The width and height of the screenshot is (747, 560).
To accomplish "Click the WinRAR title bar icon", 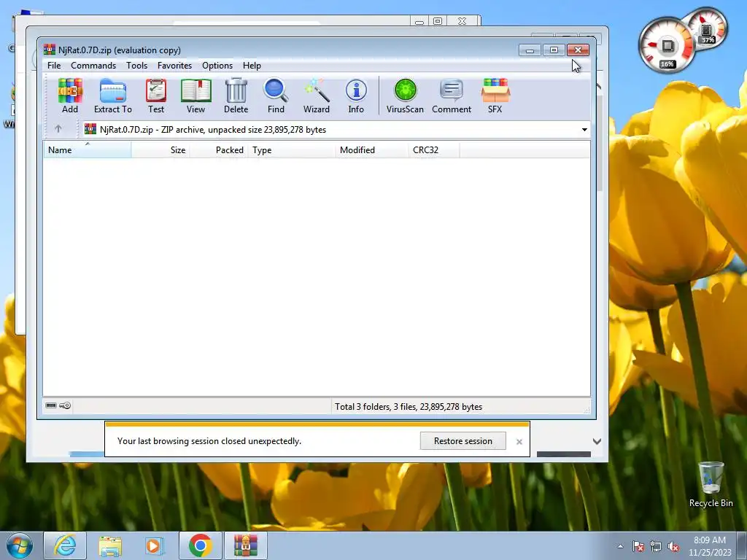I will click(49, 50).
